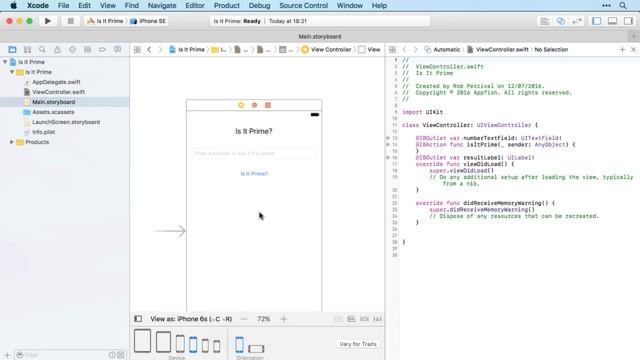Select landscape orientation
640x360 pixels.
click(256, 349)
